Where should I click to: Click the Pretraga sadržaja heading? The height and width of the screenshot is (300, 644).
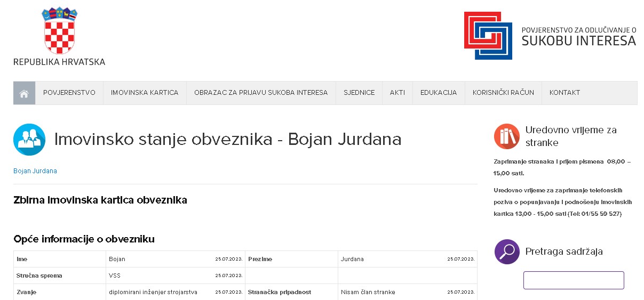click(x=564, y=252)
